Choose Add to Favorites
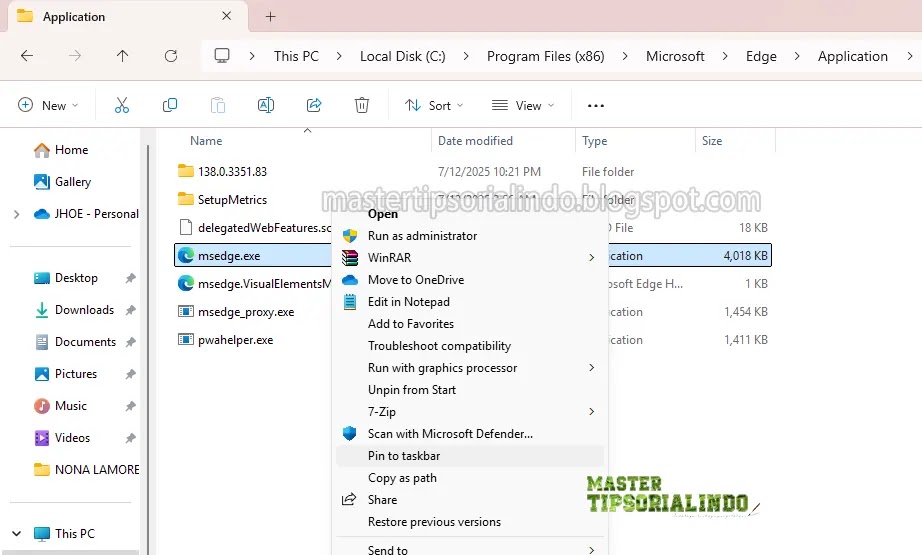Image resolution: width=922 pixels, height=555 pixels. click(470, 324)
